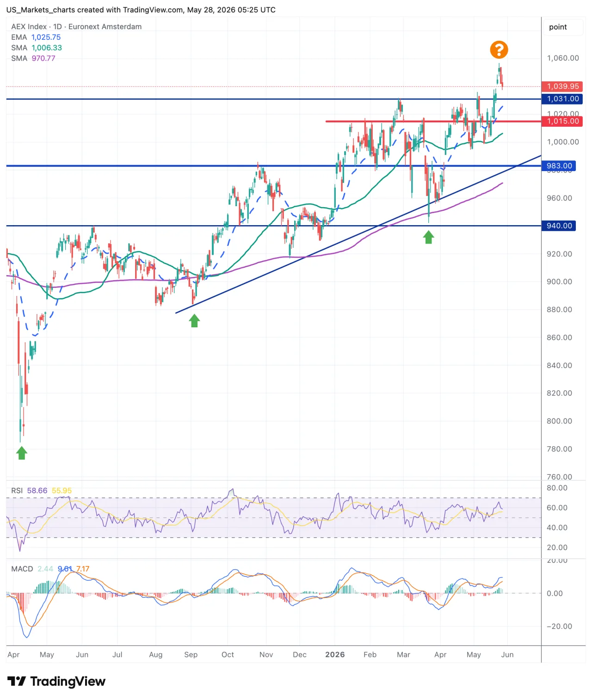
Task: Click the EMA 1,025.75 legend entry
Action: point(36,37)
